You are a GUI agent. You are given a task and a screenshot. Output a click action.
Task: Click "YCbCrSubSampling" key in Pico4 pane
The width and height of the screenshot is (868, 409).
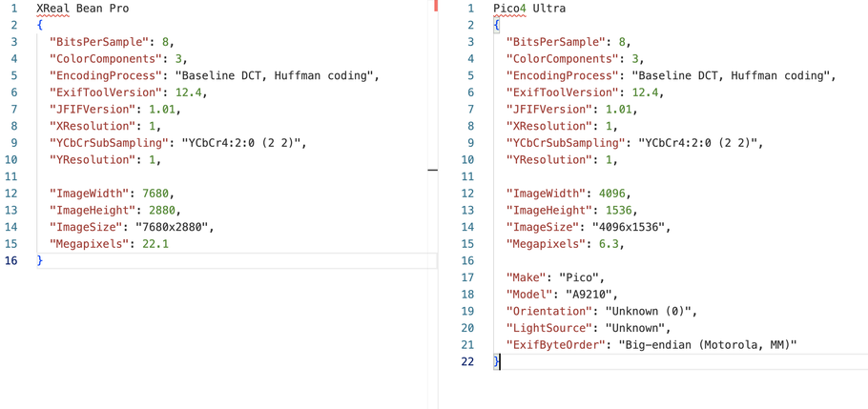click(x=568, y=143)
